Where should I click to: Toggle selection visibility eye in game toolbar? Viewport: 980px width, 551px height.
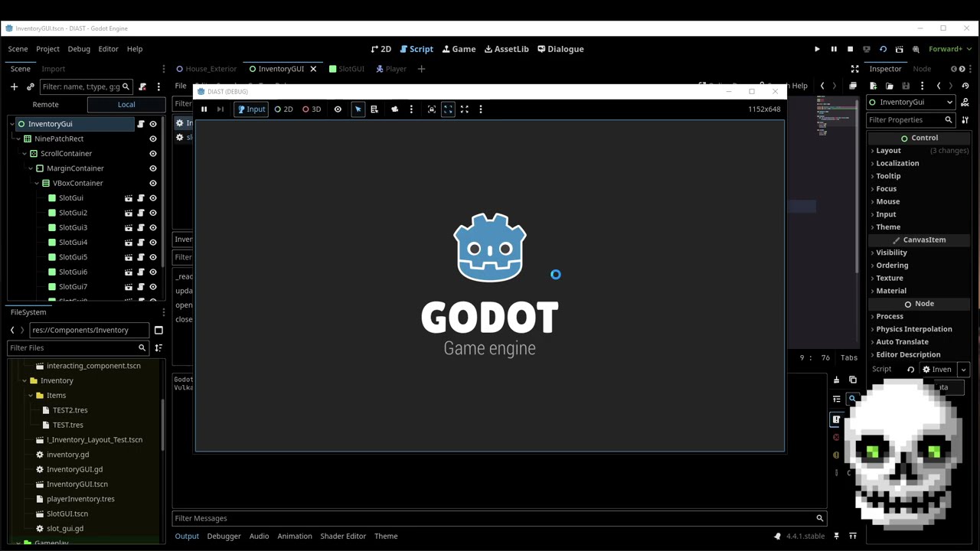click(x=338, y=109)
